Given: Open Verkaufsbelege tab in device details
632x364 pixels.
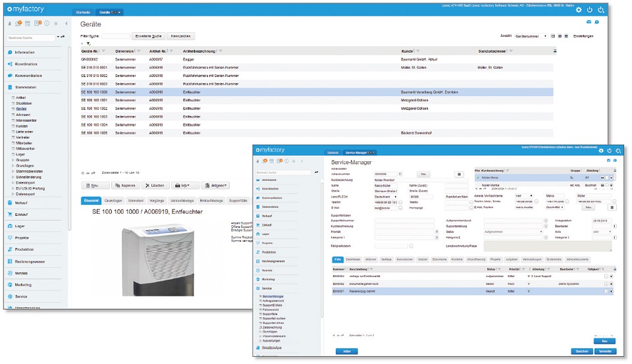Looking at the screenshot, I should coord(182,201).
